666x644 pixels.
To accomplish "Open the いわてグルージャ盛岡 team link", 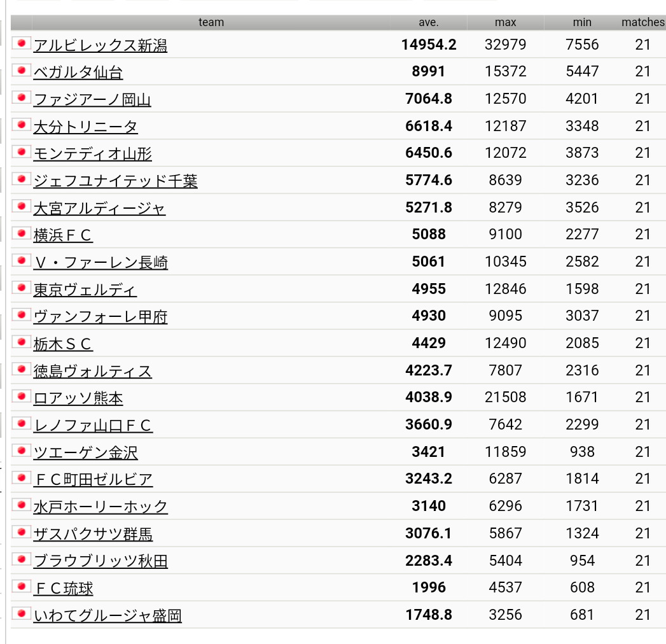I will click(108, 615).
